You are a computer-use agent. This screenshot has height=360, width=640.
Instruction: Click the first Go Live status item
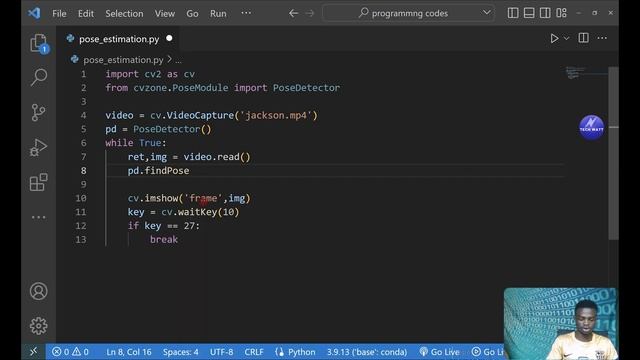click(440, 352)
